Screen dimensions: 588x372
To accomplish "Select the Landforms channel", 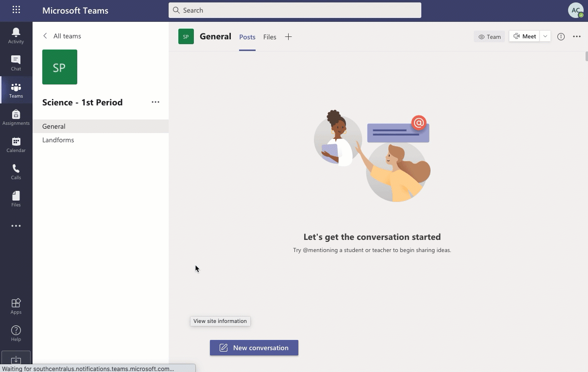I will (x=101, y=140).
